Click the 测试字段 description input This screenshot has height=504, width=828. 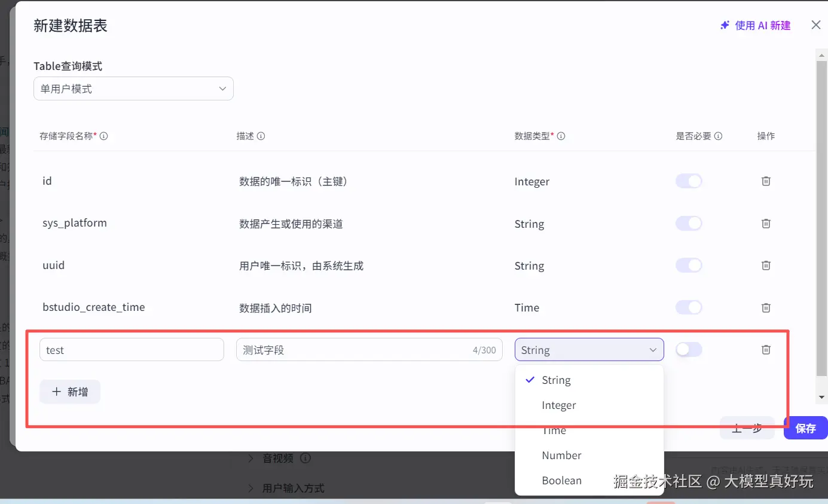[x=369, y=350]
